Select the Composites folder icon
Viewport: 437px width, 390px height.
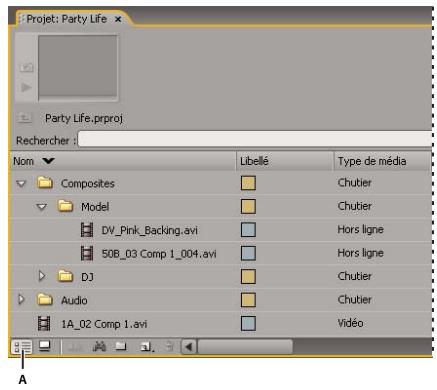pyautogui.click(x=45, y=183)
